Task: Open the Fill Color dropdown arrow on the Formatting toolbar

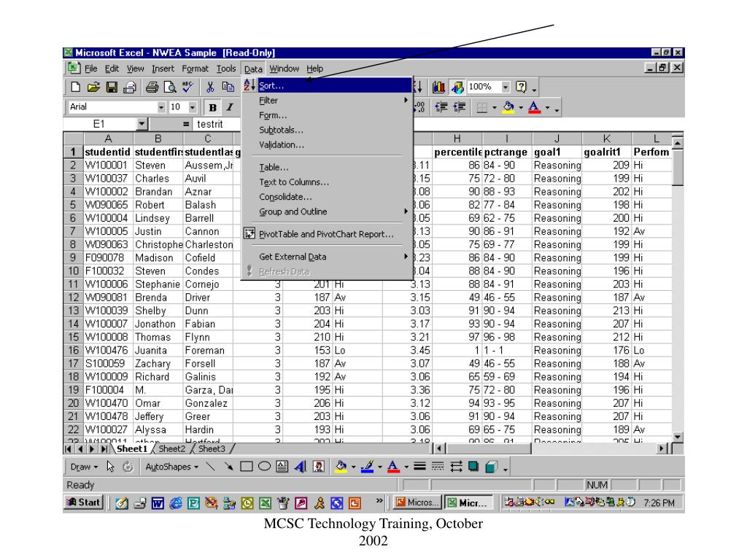Action: point(521,108)
